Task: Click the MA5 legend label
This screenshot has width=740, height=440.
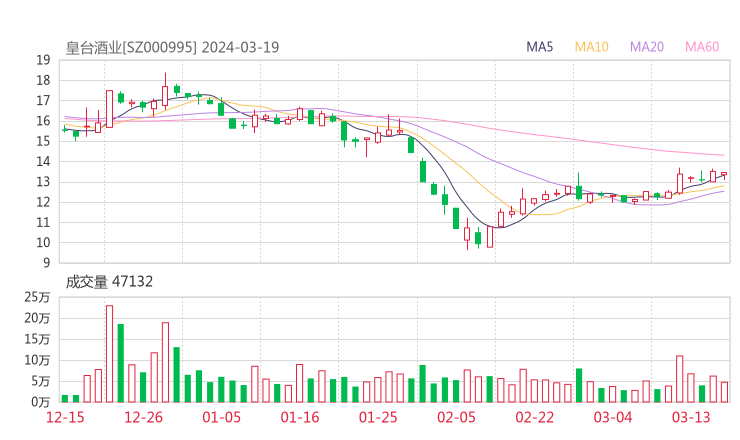Action: pyautogui.click(x=539, y=47)
